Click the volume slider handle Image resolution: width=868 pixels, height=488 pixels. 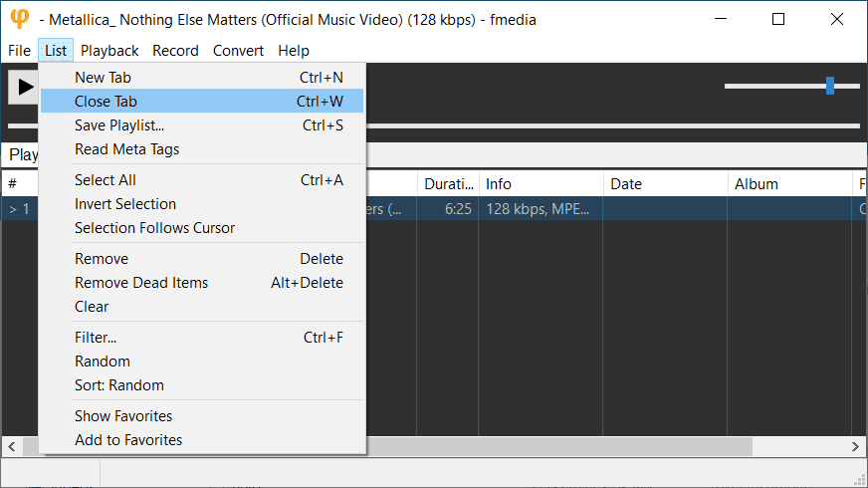coord(830,86)
